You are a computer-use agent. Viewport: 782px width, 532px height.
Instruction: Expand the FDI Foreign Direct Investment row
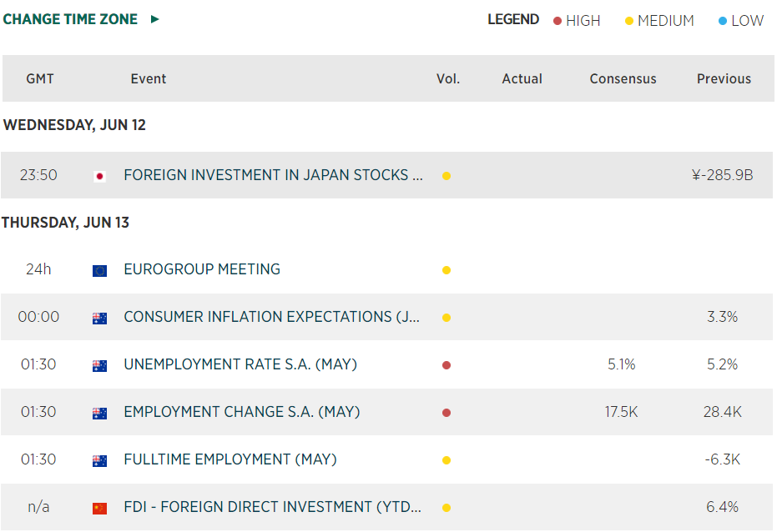272,507
